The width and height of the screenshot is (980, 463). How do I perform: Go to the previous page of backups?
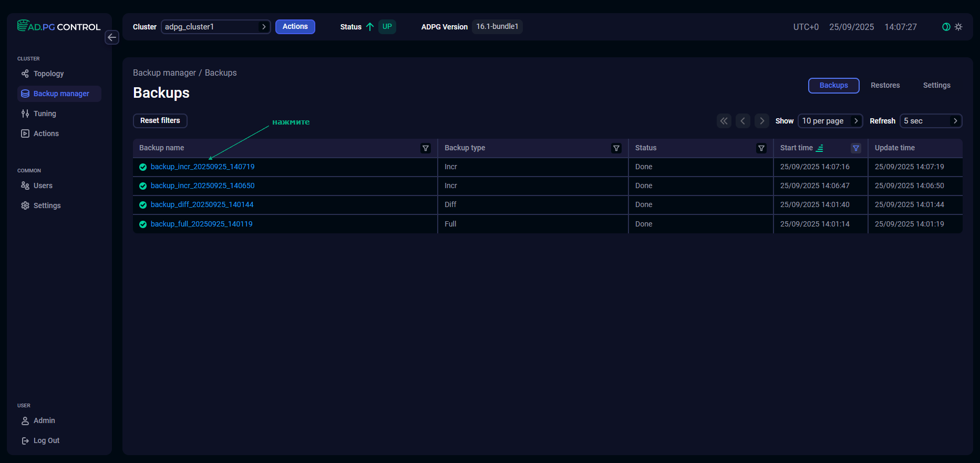click(x=743, y=121)
